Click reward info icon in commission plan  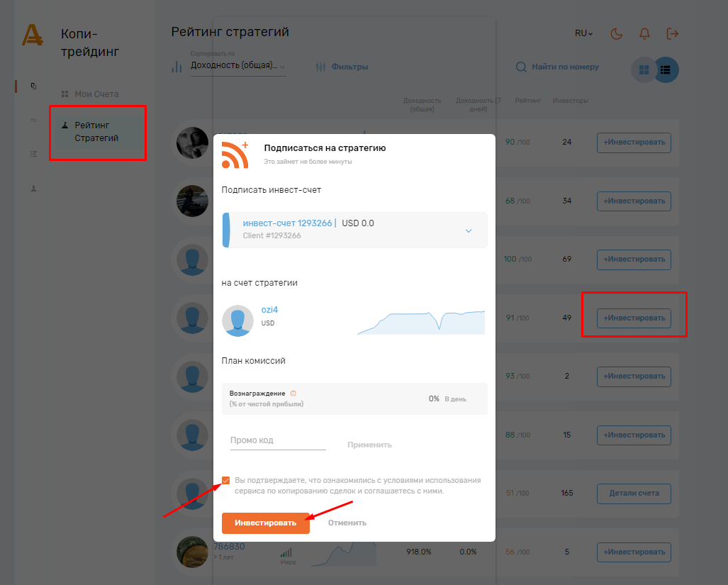tap(293, 394)
